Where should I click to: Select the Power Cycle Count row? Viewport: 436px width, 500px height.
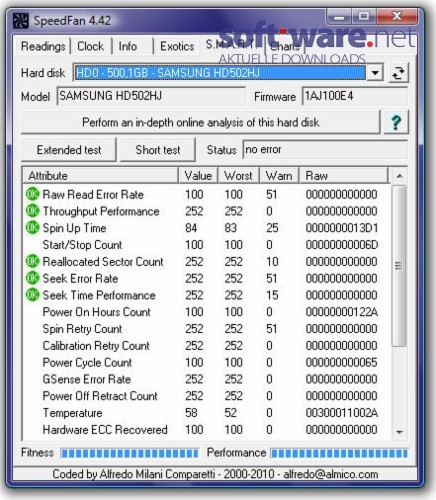tap(207, 362)
